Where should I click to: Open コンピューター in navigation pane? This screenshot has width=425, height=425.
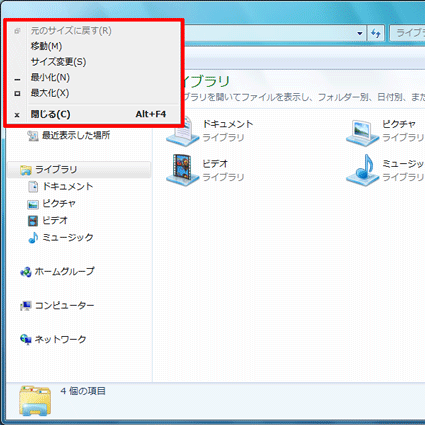point(64,305)
